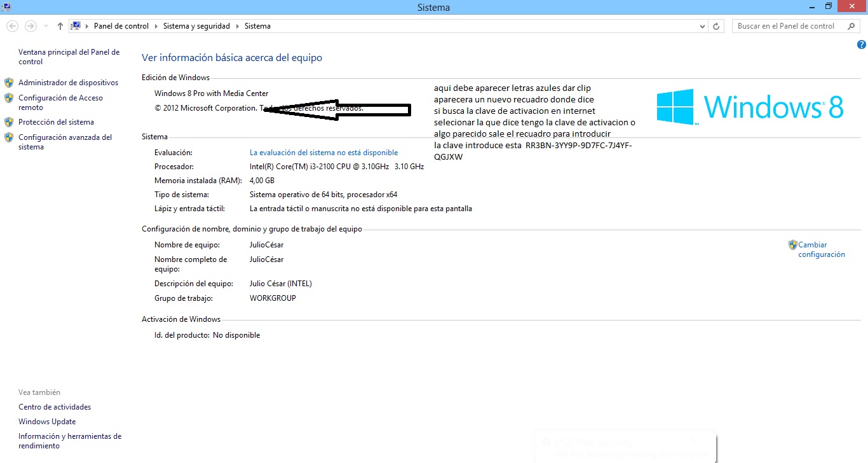Click Cambiar configuración link

point(822,249)
